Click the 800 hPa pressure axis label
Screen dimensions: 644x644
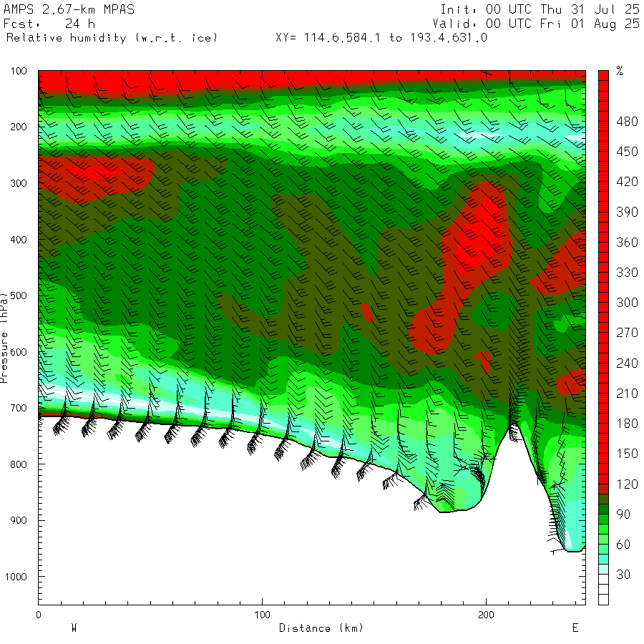pyautogui.click(x=19, y=464)
